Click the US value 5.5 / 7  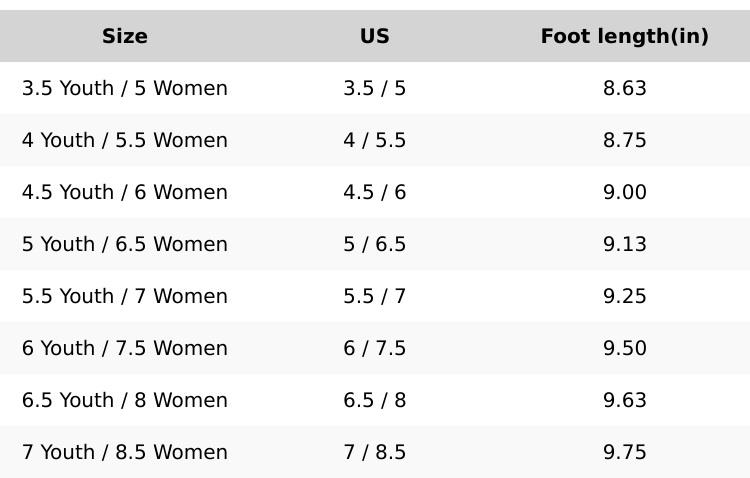click(374, 297)
